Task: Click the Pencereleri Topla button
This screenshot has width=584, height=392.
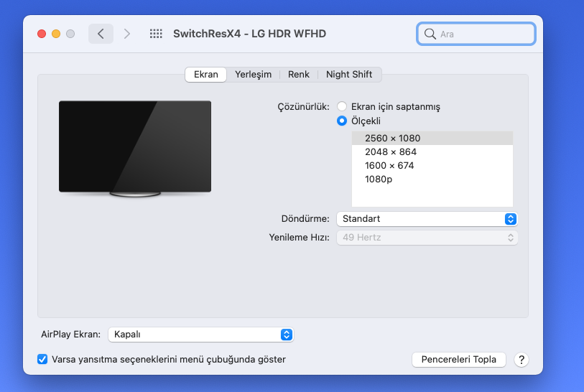Action: (x=458, y=360)
